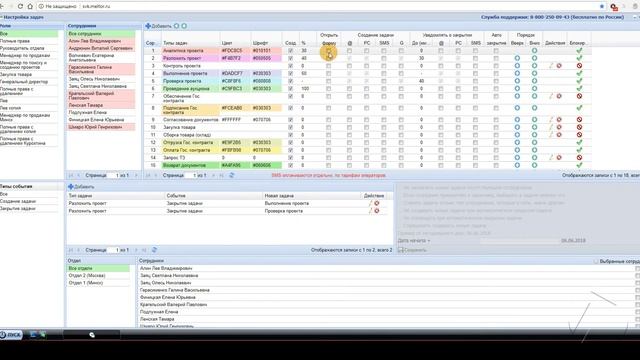
Task: Click green checkmark block status for Оплата Гос. контракта
Action: (579, 150)
